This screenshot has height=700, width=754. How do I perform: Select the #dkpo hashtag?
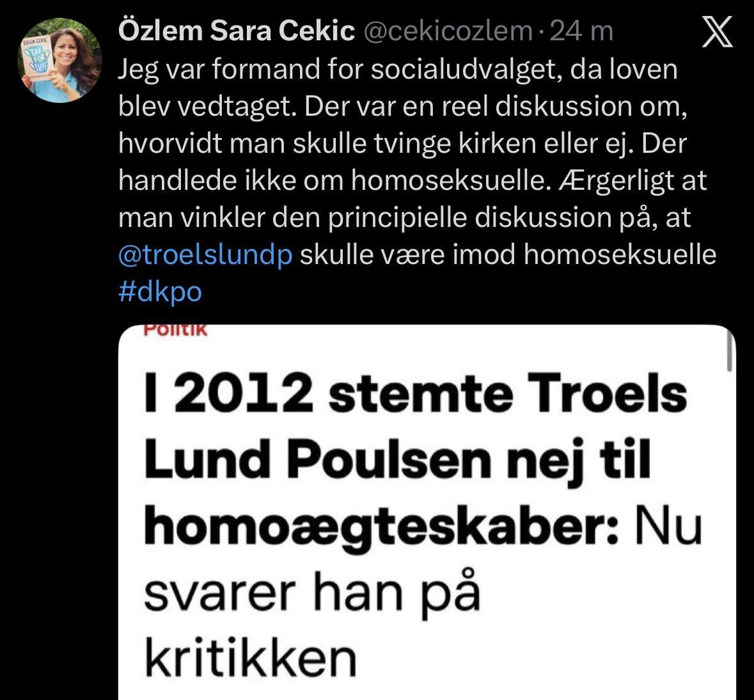coord(160,292)
